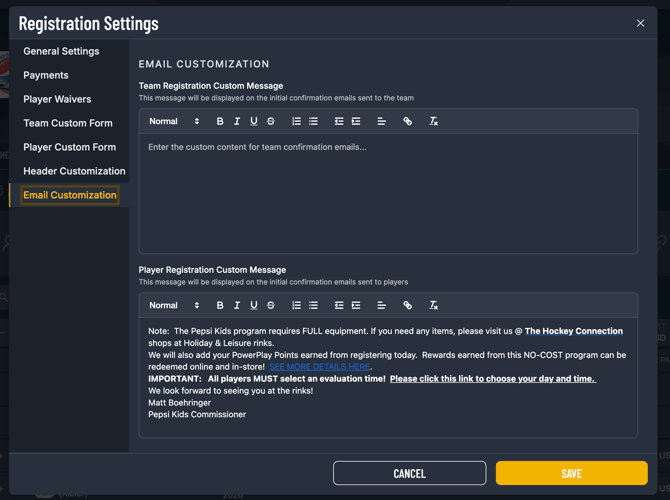670x500 pixels.
Task: Toggle bold in player message toolbar
Action: [x=220, y=305]
